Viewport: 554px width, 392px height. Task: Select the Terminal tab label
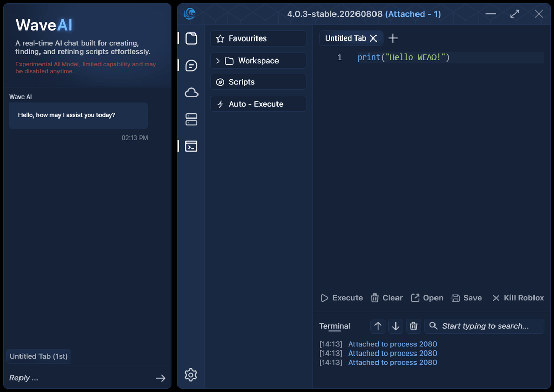tap(334, 326)
